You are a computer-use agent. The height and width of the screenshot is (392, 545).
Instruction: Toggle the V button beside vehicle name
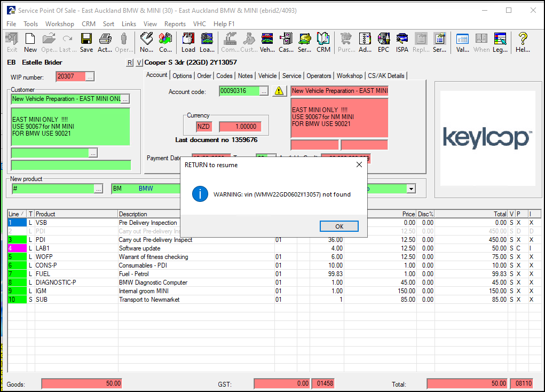139,63
